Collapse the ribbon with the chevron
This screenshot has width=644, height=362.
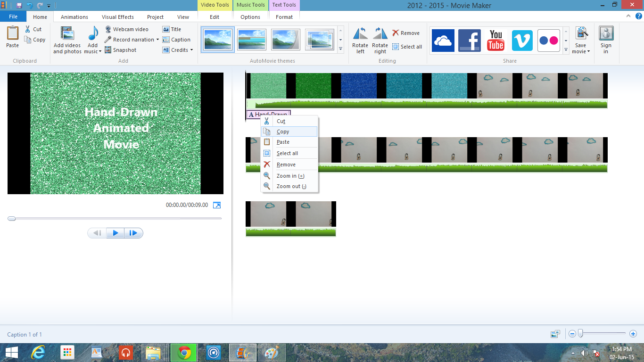tap(628, 16)
